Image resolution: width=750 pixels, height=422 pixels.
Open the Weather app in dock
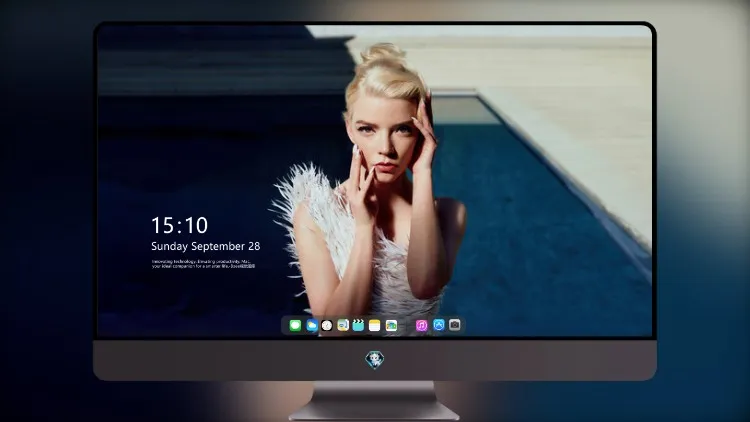[x=312, y=325]
